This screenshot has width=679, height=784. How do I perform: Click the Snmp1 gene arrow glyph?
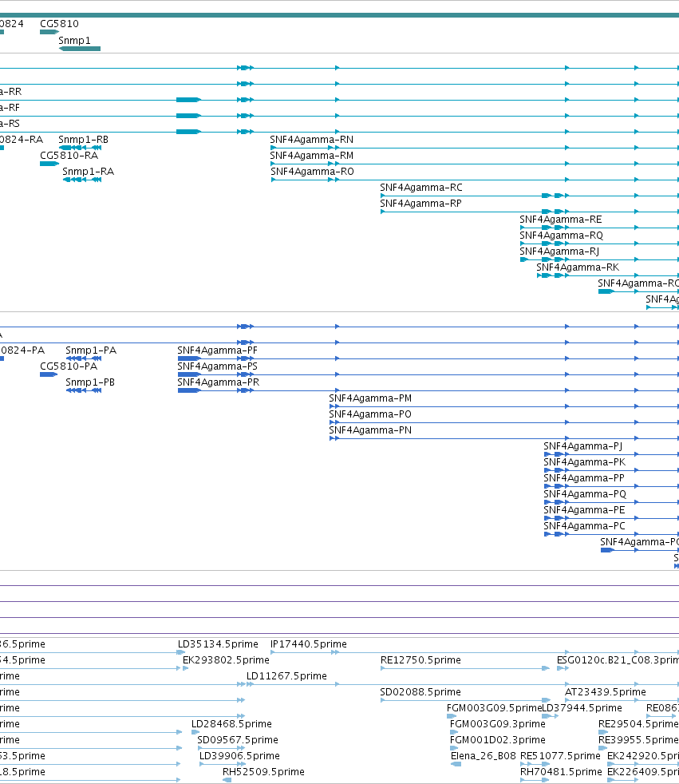click(80, 49)
